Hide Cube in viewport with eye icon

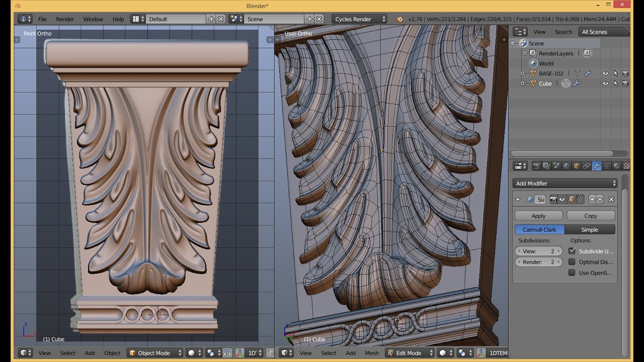[606, 83]
